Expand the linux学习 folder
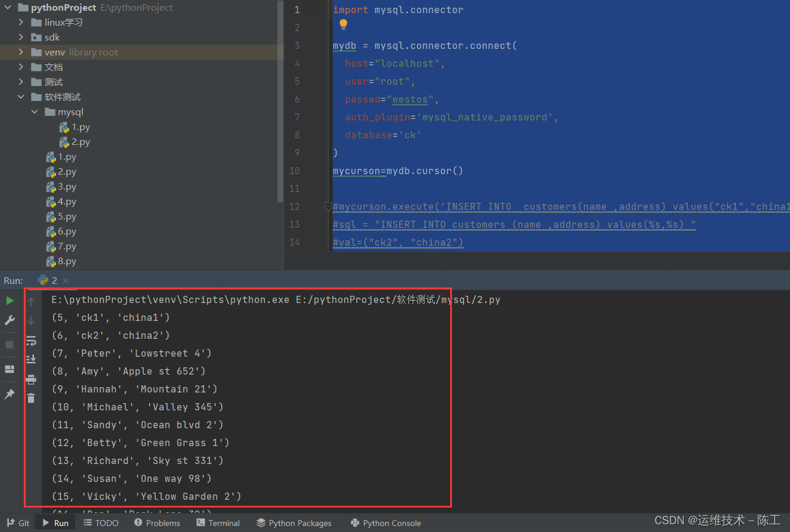Image resolution: width=790 pixels, height=532 pixels. (x=21, y=23)
